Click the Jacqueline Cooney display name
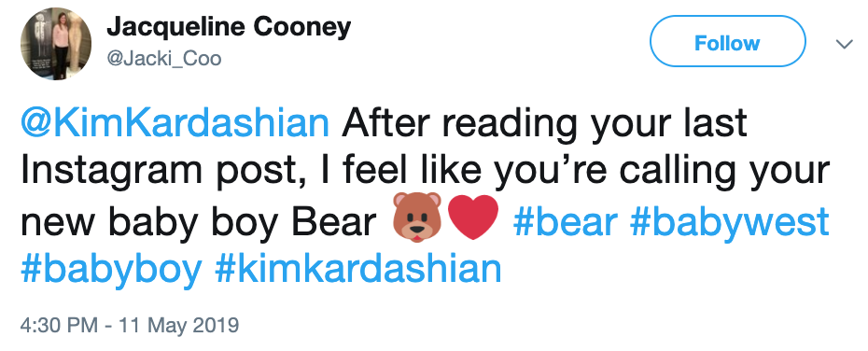This screenshot has height=351, width=868. click(x=229, y=26)
